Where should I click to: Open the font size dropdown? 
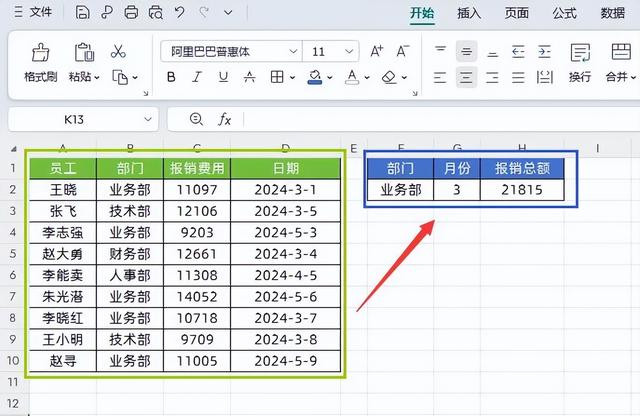pos(350,51)
